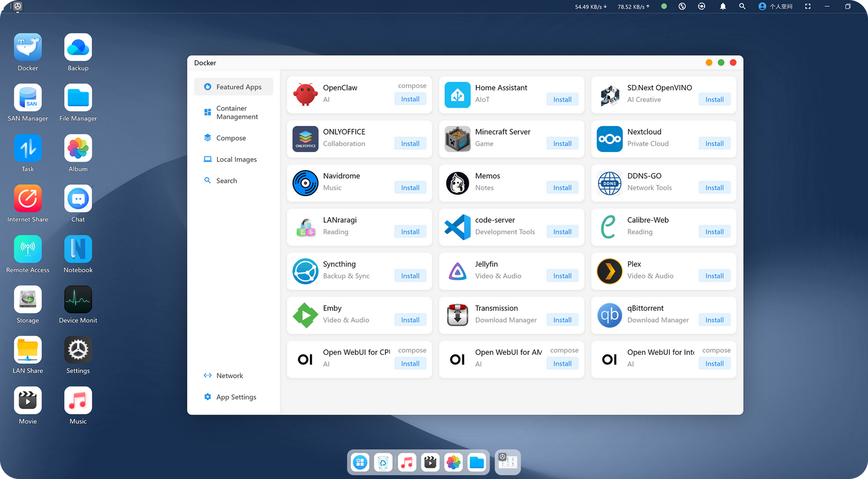868x479 pixels.
Task: Install Minecraft Server
Action: click(562, 143)
